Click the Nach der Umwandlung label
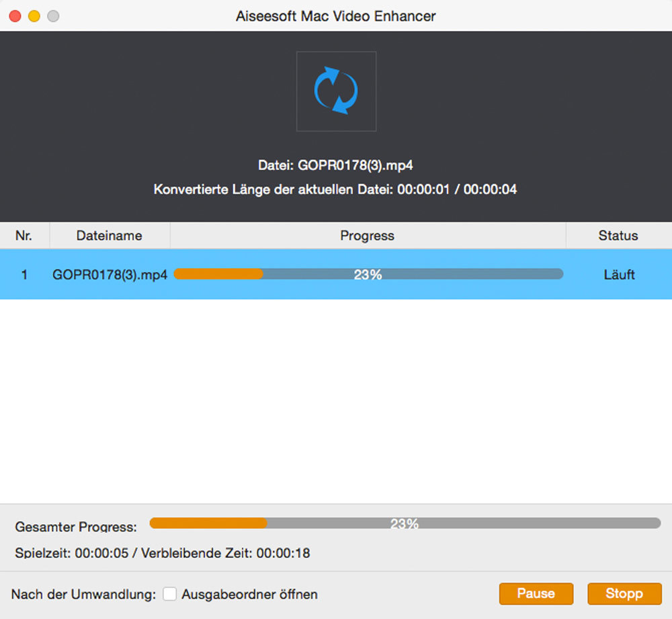The image size is (672, 619). (x=83, y=594)
